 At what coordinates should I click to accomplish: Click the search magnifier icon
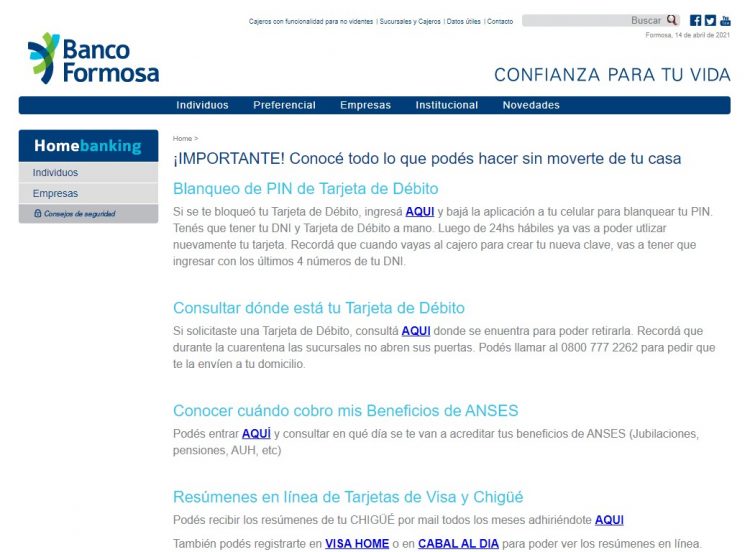point(672,20)
